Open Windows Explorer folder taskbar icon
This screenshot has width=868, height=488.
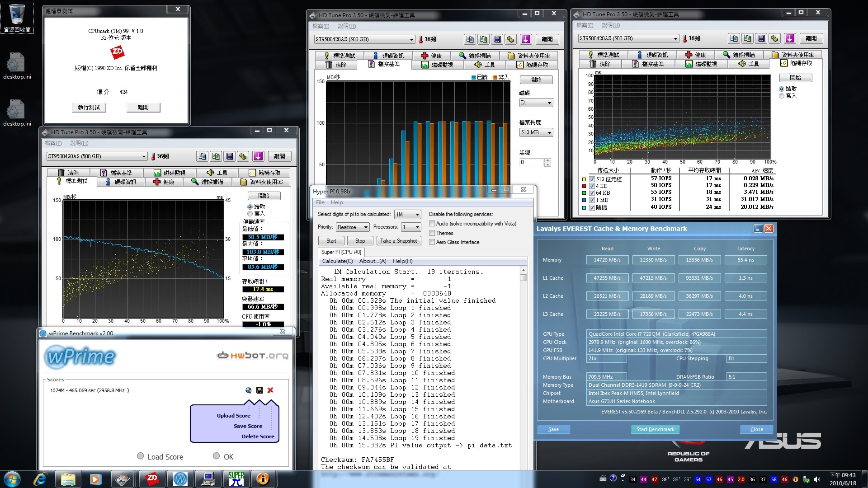click(68, 479)
